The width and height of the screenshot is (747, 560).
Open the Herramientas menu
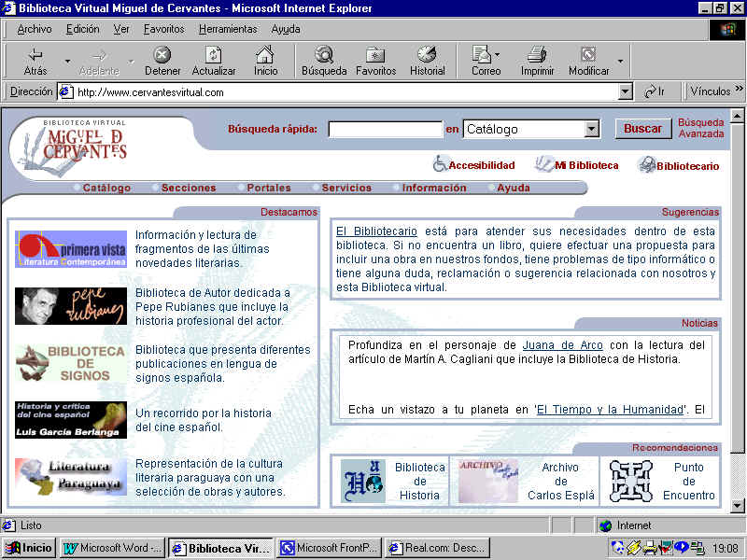coord(228,30)
